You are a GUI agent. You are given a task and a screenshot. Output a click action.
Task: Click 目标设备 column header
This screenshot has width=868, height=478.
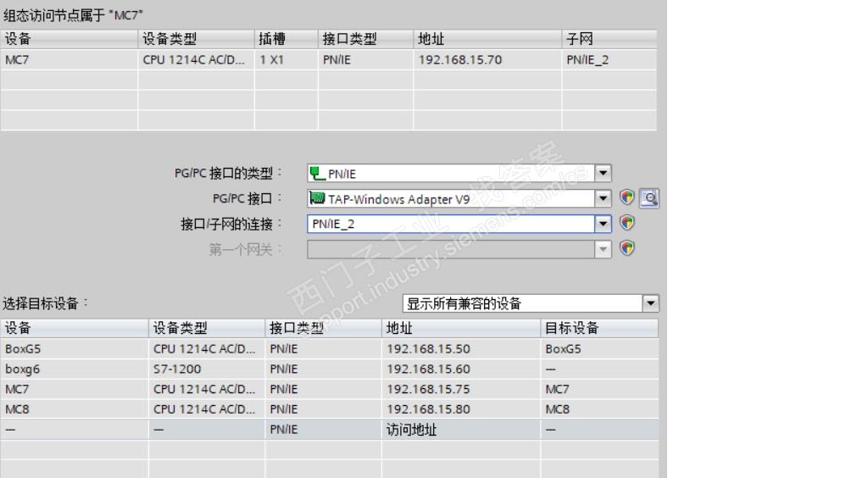[599, 328]
